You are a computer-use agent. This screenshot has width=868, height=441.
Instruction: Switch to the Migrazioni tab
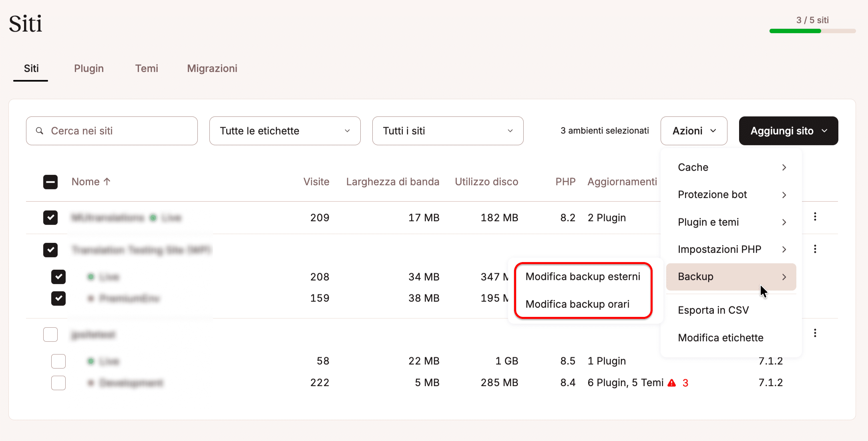(x=212, y=68)
